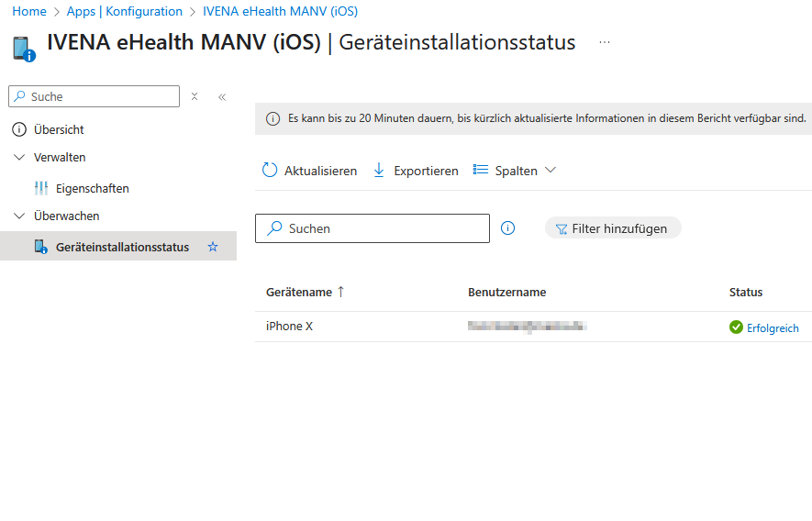Select Geräteinstallationsstatus in the sidebar
The width and height of the screenshot is (812, 521).
(121, 247)
